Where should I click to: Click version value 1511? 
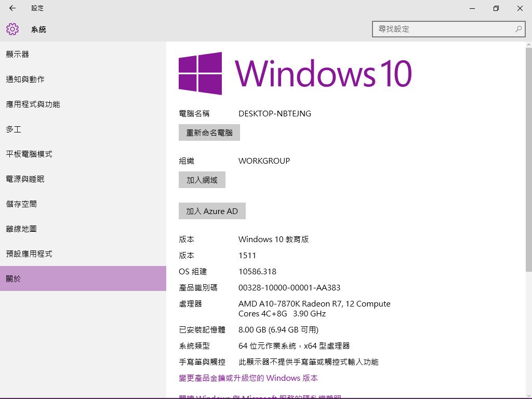click(247, 256)
